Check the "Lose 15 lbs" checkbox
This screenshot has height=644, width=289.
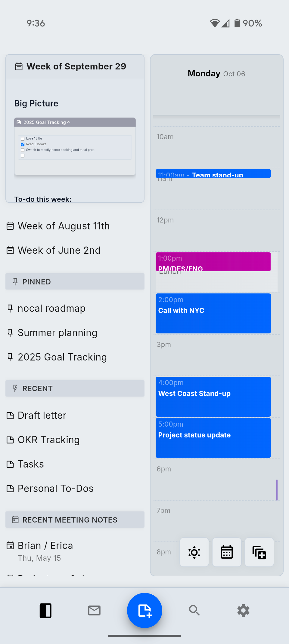click(23, 139)
